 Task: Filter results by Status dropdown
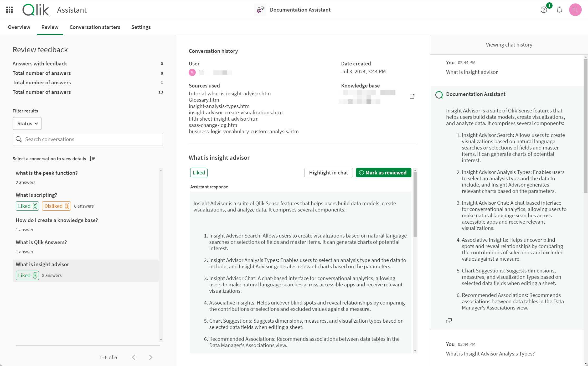(x=27, y=123)
